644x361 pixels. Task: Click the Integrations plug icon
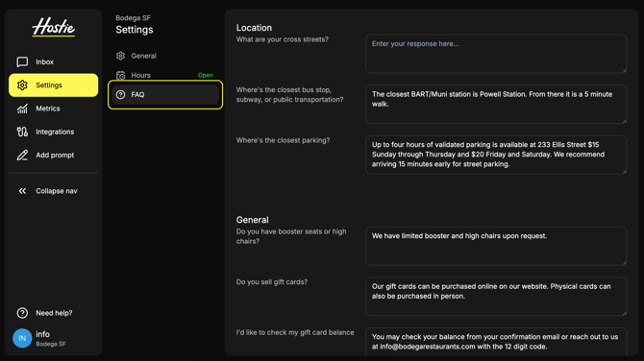pos(22,132)
